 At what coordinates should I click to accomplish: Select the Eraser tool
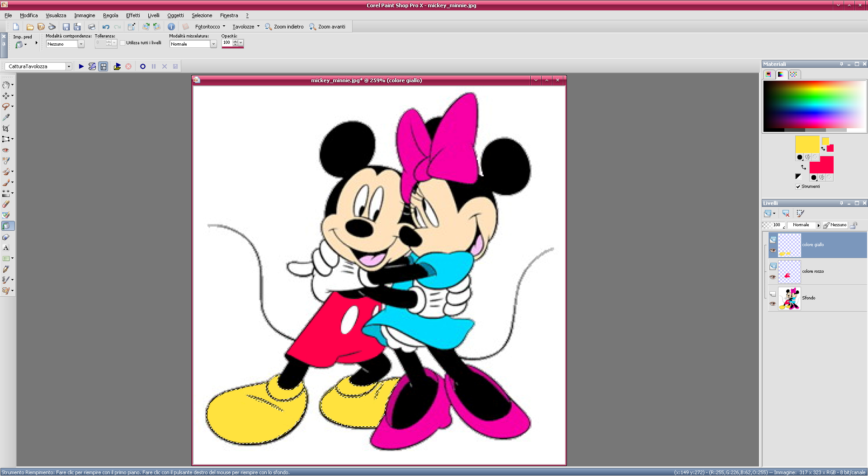point(6,204)
